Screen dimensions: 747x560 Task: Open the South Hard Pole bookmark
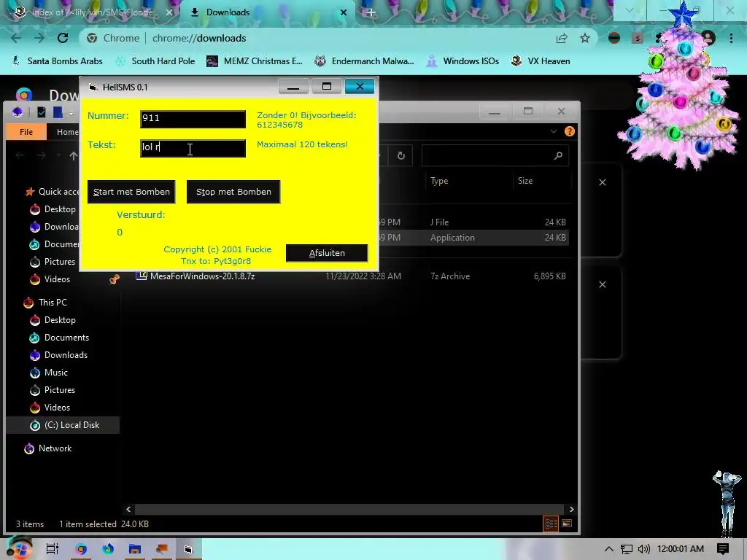point(156,61)
